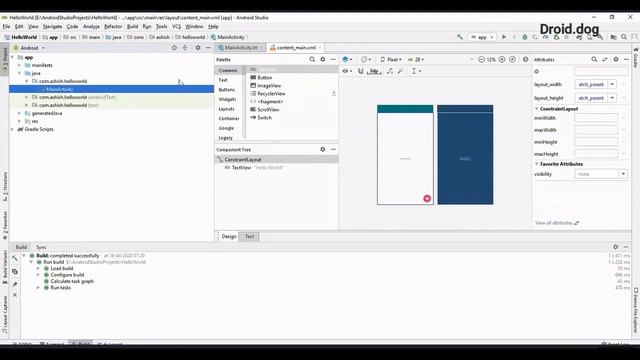Image resolution: width=640 pixels, height=360 pixels.
Task: Open Build panel settings gear
Action: pyautogui.click(x=616, y=247)
